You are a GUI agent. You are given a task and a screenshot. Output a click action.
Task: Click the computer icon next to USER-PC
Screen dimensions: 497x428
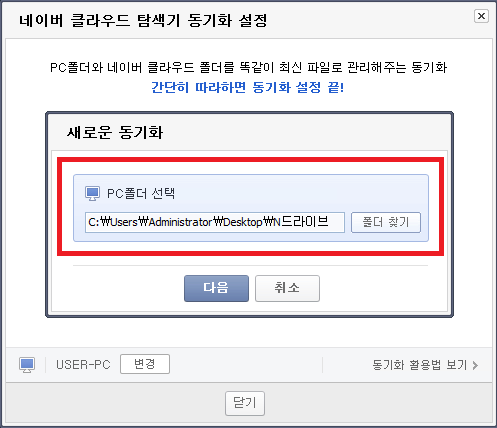coord(27,365)
